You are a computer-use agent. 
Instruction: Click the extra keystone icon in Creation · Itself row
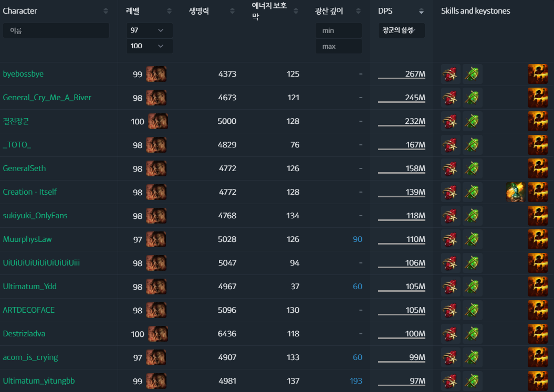tap(516, 192)
